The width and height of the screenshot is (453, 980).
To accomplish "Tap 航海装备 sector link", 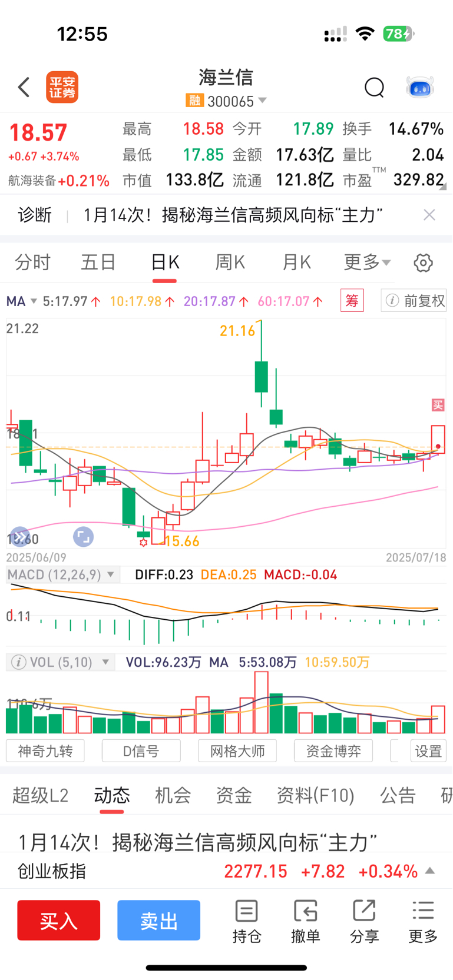I will click(x=32, y=181).
